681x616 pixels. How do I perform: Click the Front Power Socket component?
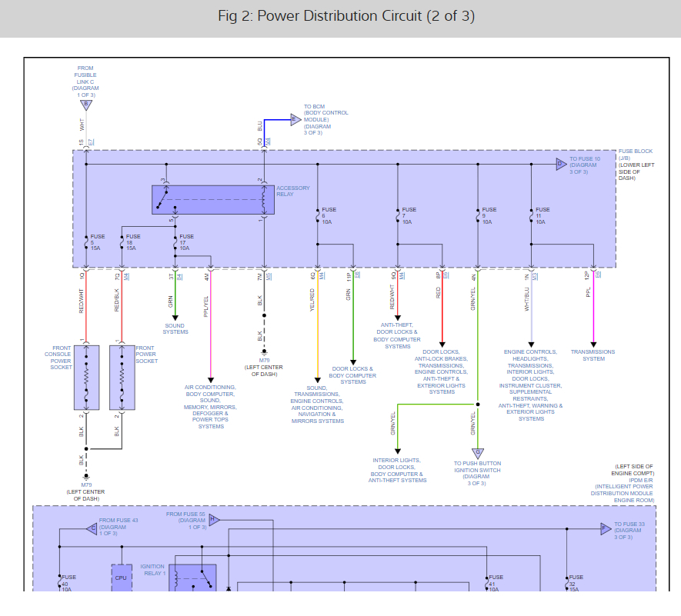tap(122, 377)
